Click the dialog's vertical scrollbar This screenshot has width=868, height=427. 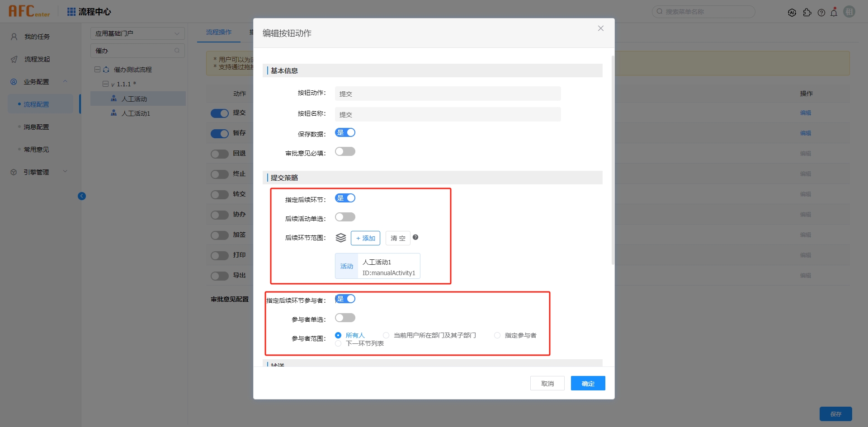coord(613,160)
